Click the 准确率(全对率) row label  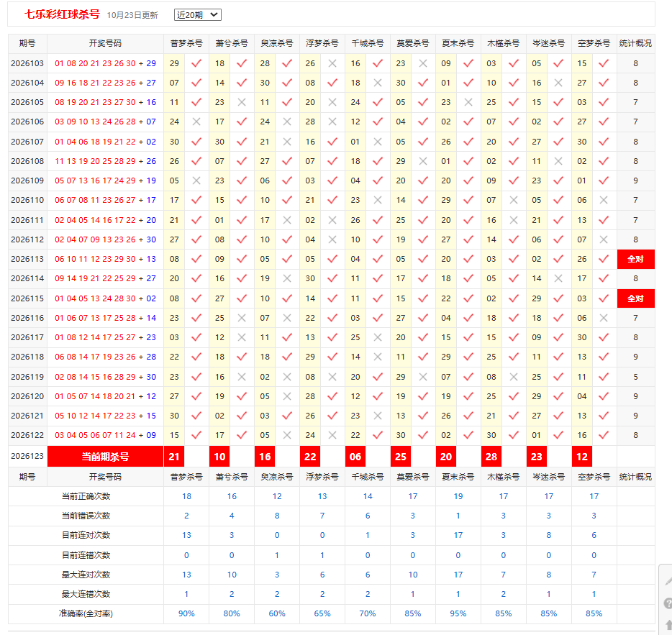coord(86,614)
